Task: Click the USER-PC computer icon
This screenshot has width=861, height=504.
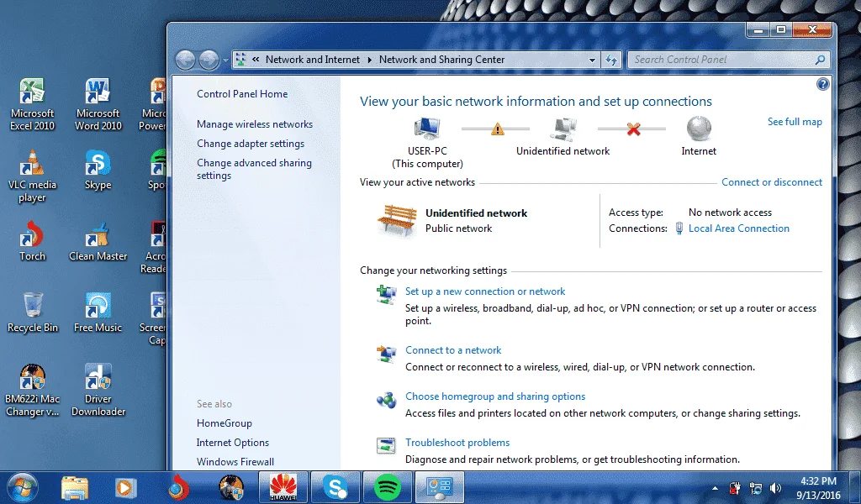Action: (x=426, y=129)
